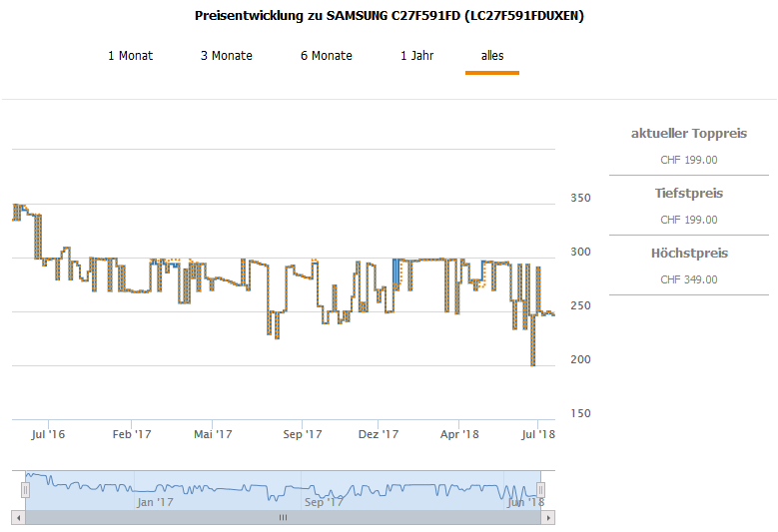Click the Höchstpreis value CHF 349.00
This screenshot has width=778, height=532.
pos(688,279)
